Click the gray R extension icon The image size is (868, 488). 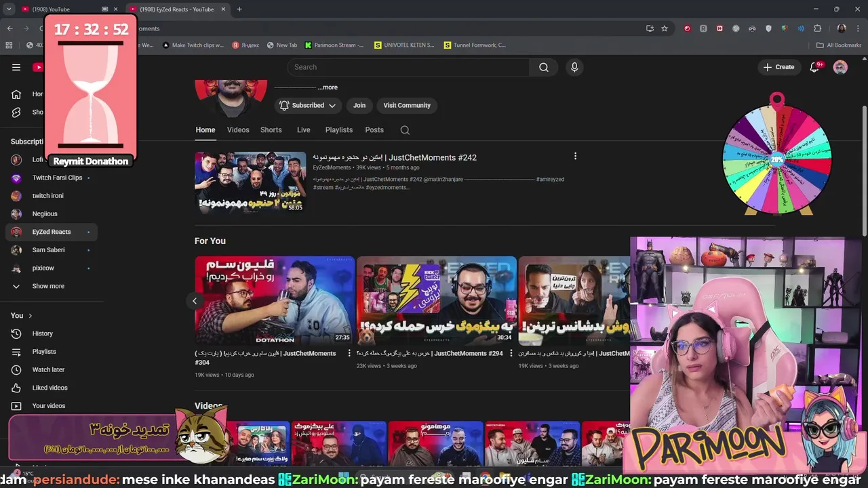pyautogui.click(x=703, y=28)
